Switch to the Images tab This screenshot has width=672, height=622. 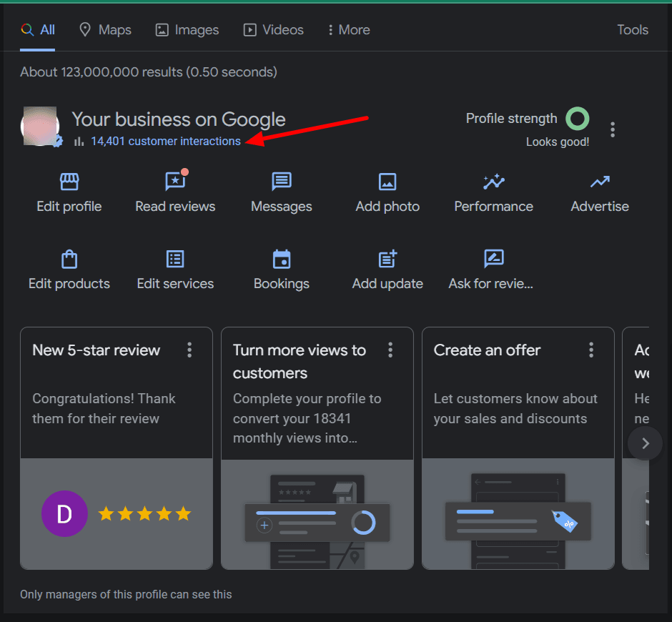coord(187,29)
